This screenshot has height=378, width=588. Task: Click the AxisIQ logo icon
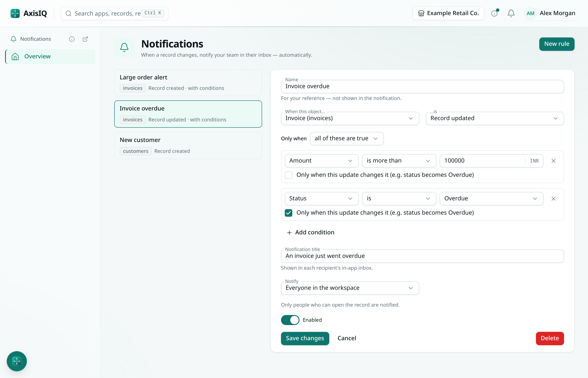point(15,13)
